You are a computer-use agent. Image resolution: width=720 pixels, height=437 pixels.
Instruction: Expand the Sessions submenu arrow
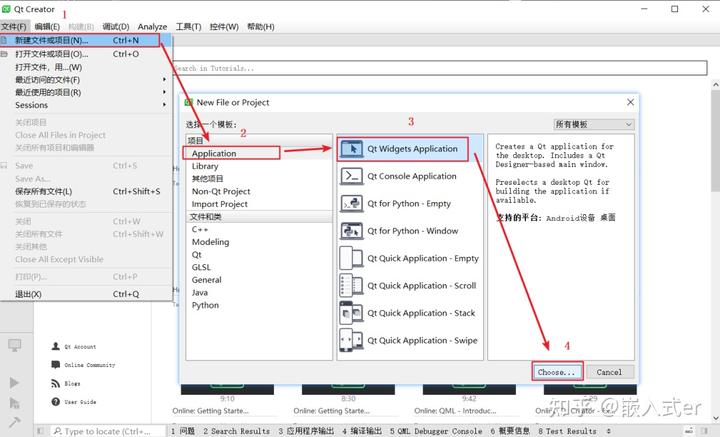(164, 105)
